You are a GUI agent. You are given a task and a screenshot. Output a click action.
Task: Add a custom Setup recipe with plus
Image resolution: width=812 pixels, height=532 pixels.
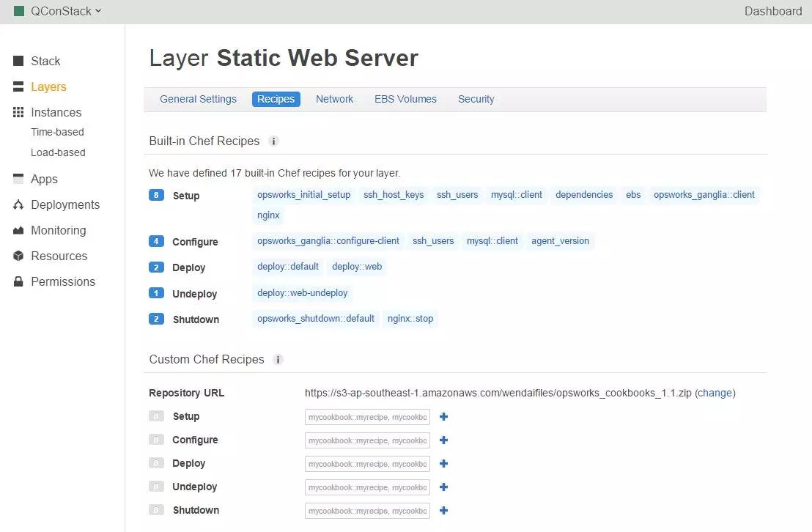point(444,416)
